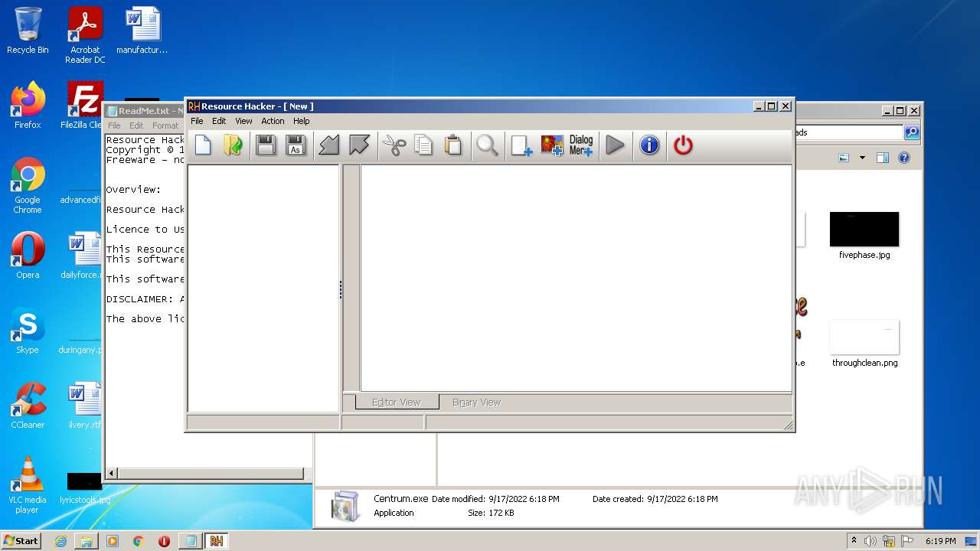Click the export resource arrow icon
Screen dimensions: 980x551
click(359, 145)
